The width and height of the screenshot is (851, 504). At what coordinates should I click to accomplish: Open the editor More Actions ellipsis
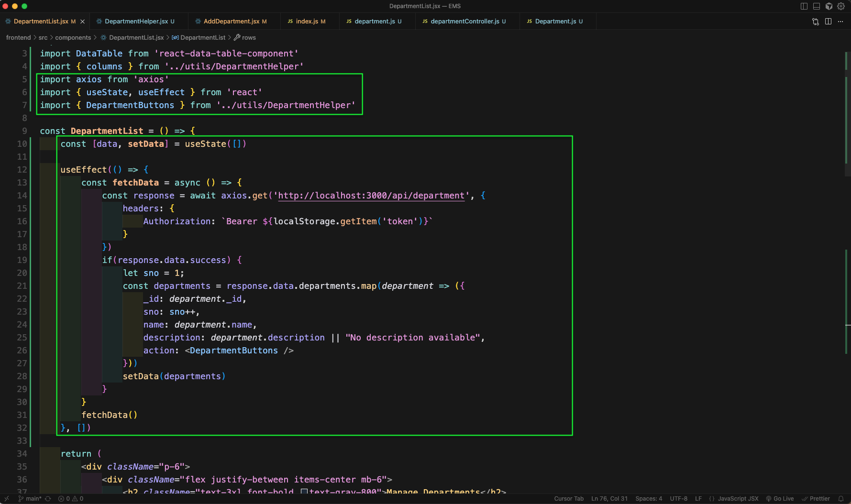click(x=840, y=22)
